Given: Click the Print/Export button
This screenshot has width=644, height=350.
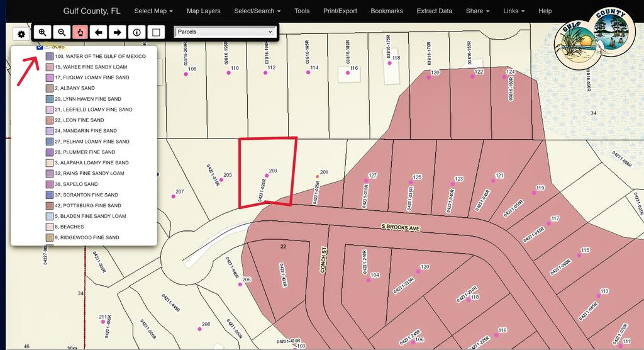Looking at the screenshot, I should pos(340,11).
